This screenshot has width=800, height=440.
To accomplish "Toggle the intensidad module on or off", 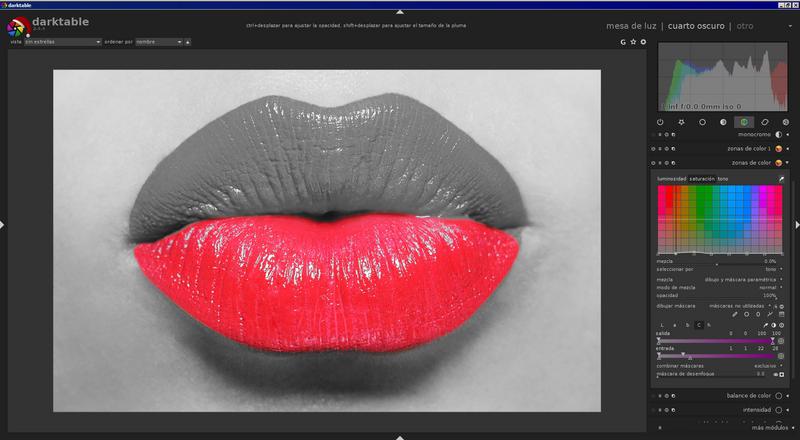I will pyautogui.click(x=654, y=410).
